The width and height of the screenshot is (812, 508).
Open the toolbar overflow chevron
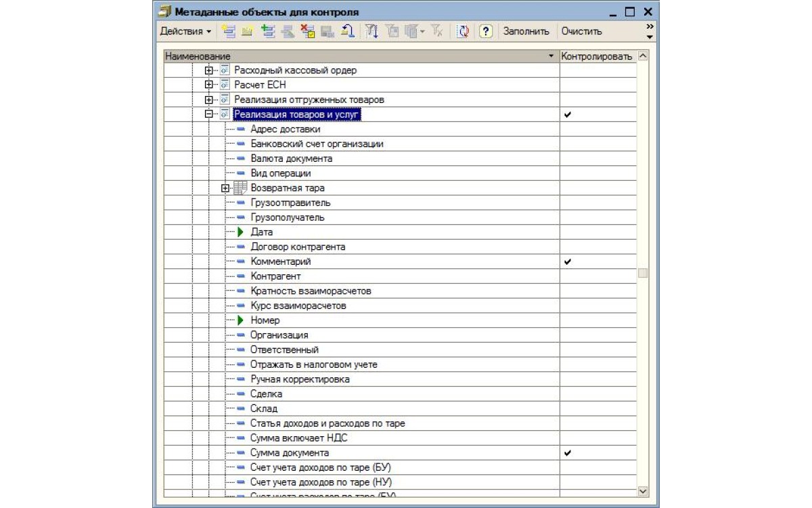pos(650,31)
